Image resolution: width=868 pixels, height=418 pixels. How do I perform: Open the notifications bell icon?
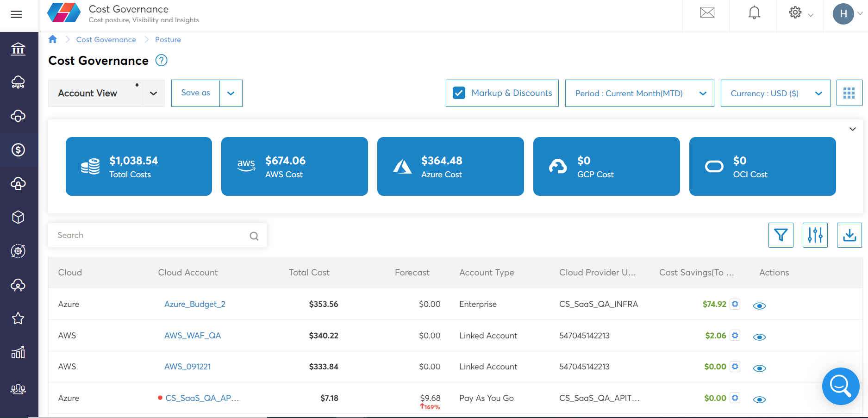tap(753, 12)
